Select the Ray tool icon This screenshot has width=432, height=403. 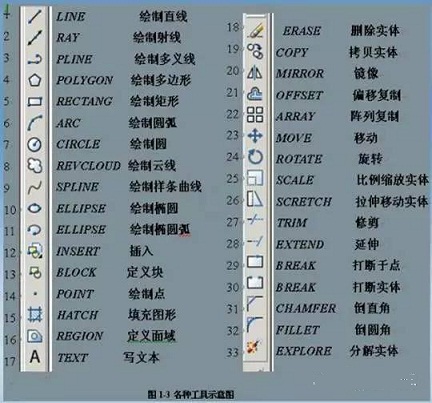(35, 38)
